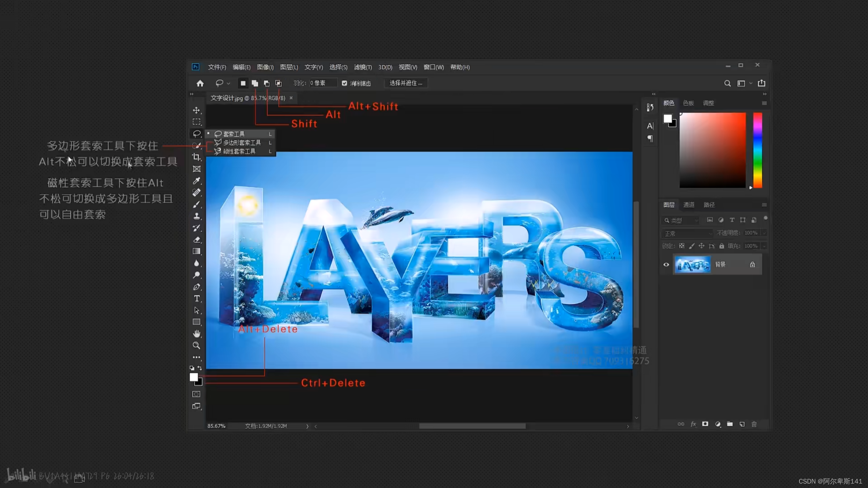Select the Eraser tool
This screenshot has width=868, height=488.
[x=197, y=240]
